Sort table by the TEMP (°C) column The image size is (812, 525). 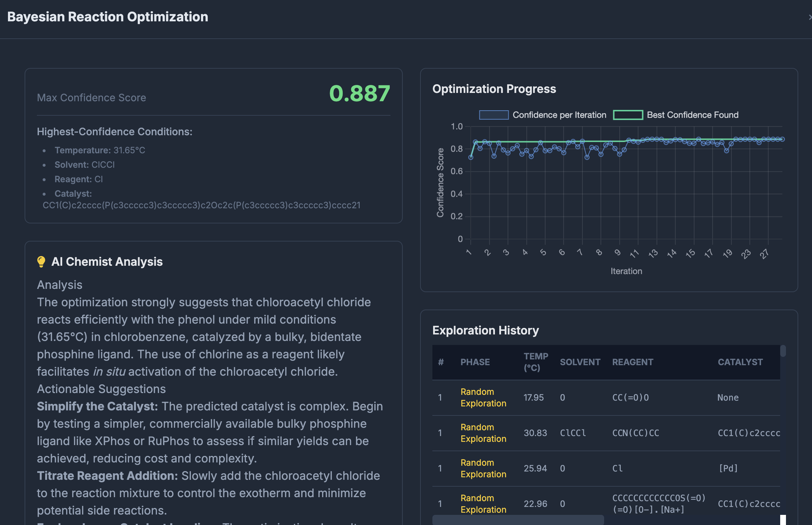(535, 362)
